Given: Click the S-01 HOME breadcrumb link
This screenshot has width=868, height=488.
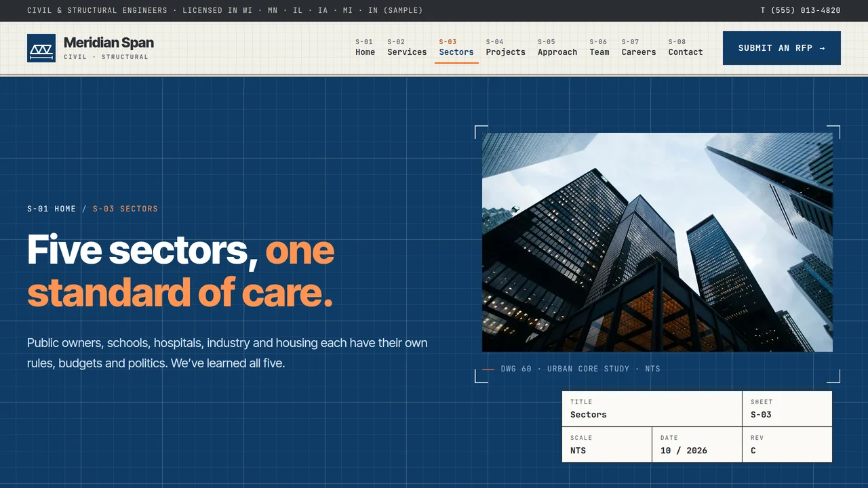Looking at the screenshot, I should [52, 209].
